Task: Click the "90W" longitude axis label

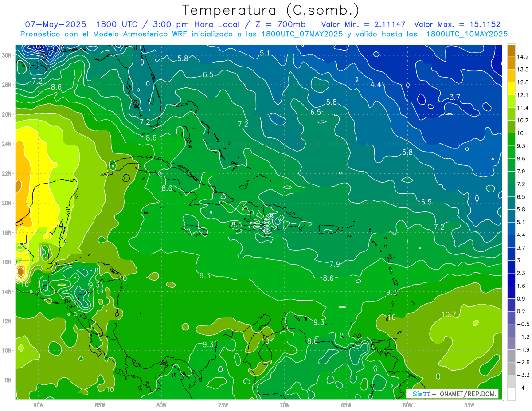Action: 39,405
